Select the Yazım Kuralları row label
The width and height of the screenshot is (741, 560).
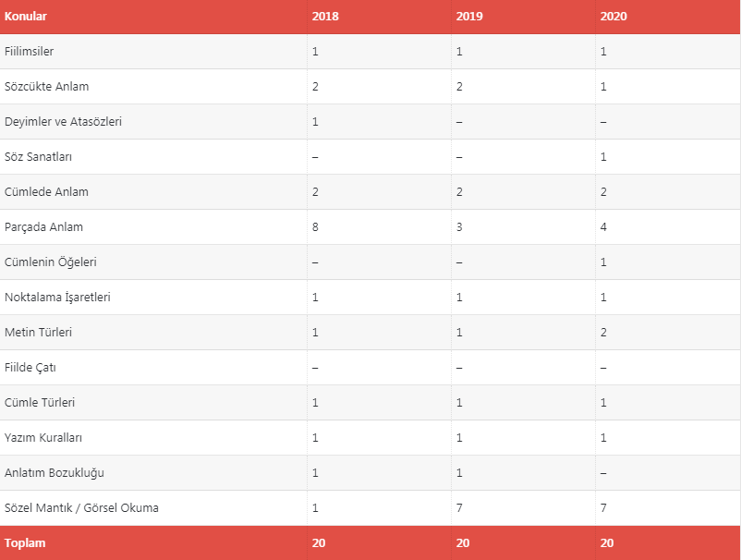(x=43, y=438)
